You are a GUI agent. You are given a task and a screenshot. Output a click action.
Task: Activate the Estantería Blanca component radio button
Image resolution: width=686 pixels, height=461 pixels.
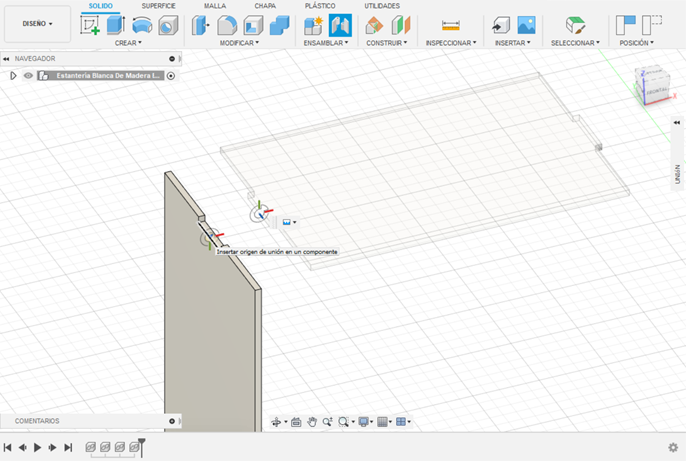coord(171,76)
